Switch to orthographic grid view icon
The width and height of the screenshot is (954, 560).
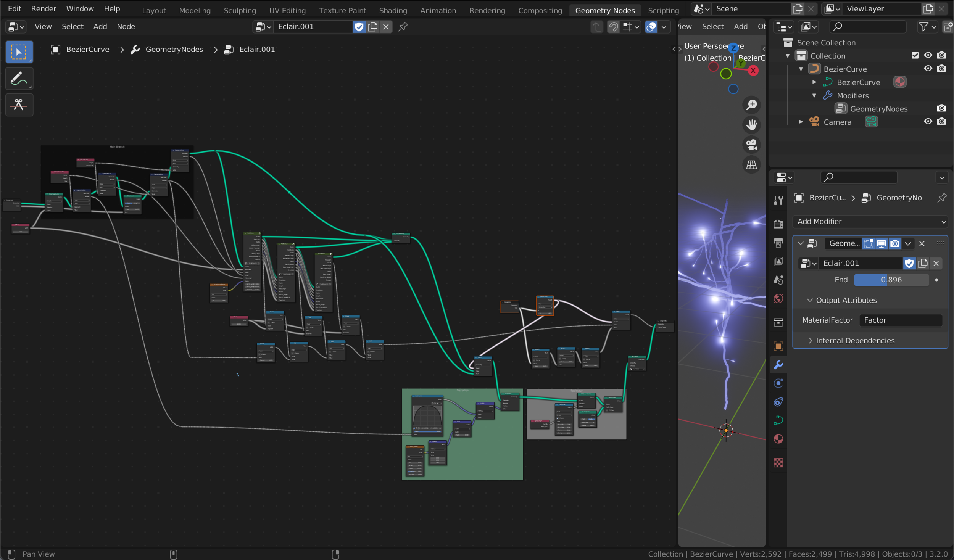click(x=751, y=165)
